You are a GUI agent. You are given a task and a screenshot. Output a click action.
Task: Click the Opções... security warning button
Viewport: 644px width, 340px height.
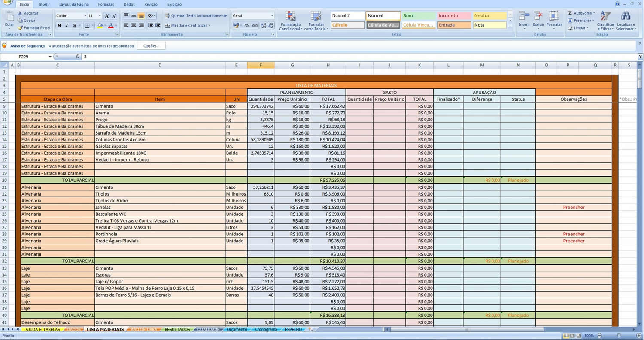point(151,46)
